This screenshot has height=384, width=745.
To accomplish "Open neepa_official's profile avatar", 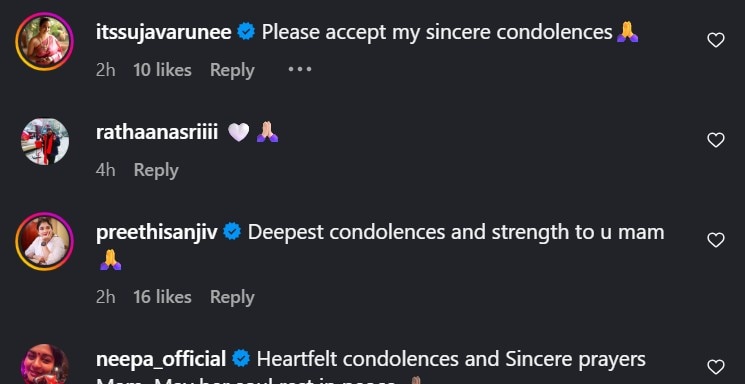I will (45, 364).
